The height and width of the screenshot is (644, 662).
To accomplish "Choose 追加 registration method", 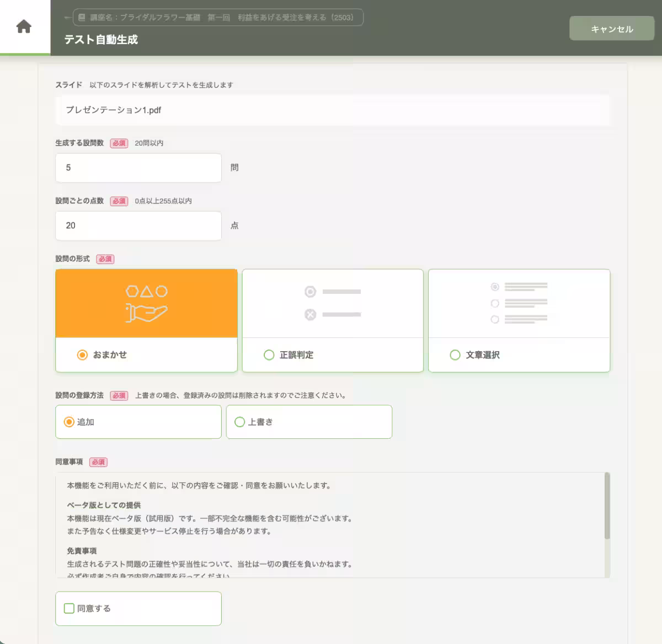I will pos(138,422).
